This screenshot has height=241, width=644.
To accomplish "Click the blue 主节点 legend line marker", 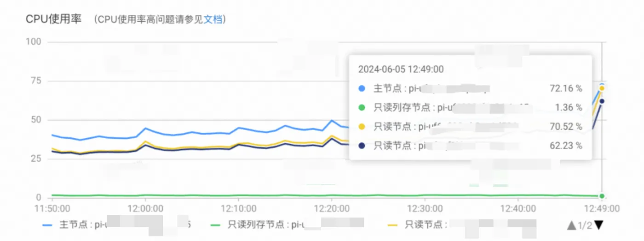I will tap(47, 225).
